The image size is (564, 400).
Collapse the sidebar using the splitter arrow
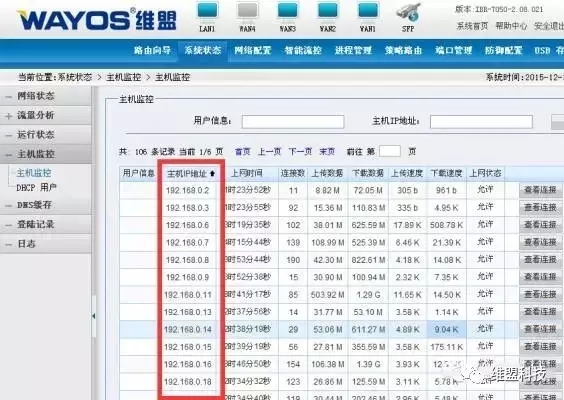point(94,316)
